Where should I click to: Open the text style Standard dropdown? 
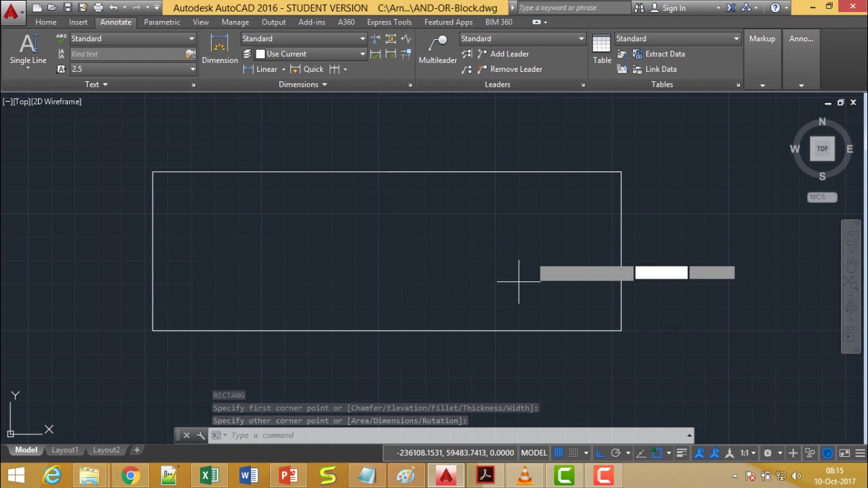[x=192, y=39]
